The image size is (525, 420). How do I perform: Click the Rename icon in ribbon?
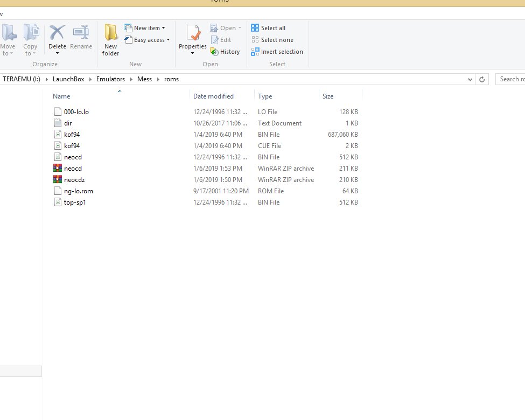pos(81,33)
